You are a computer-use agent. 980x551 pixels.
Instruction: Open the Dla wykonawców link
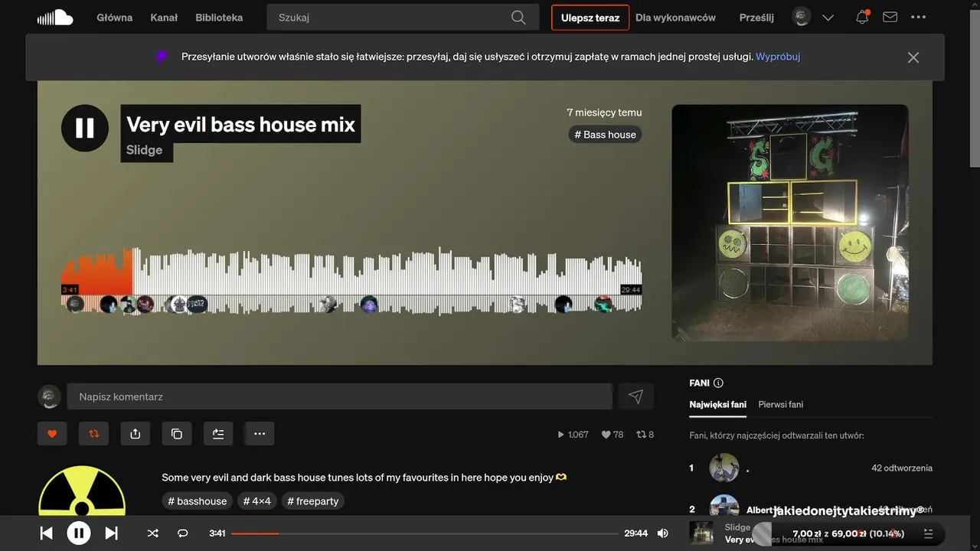[675, 18]
